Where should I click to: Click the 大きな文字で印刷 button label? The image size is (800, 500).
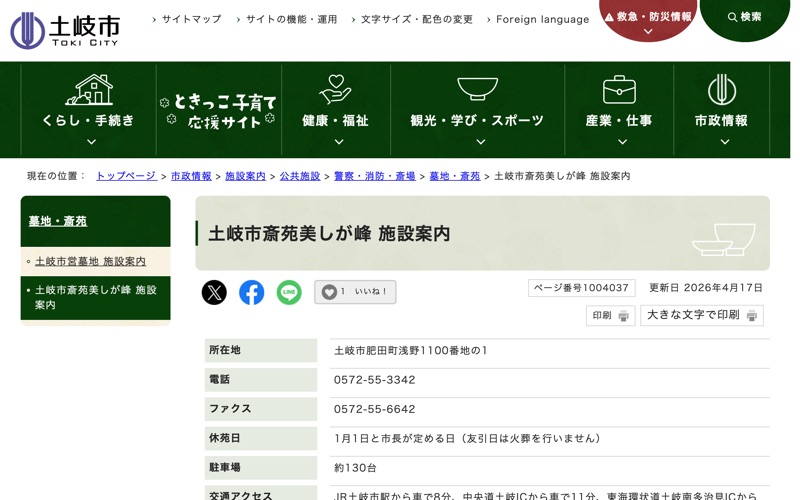693,315
